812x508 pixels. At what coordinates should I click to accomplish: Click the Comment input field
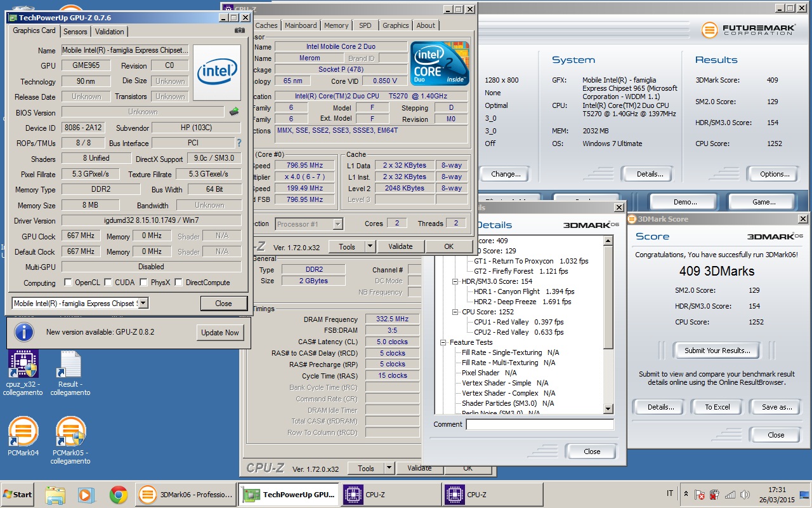(x=540, y=424)
